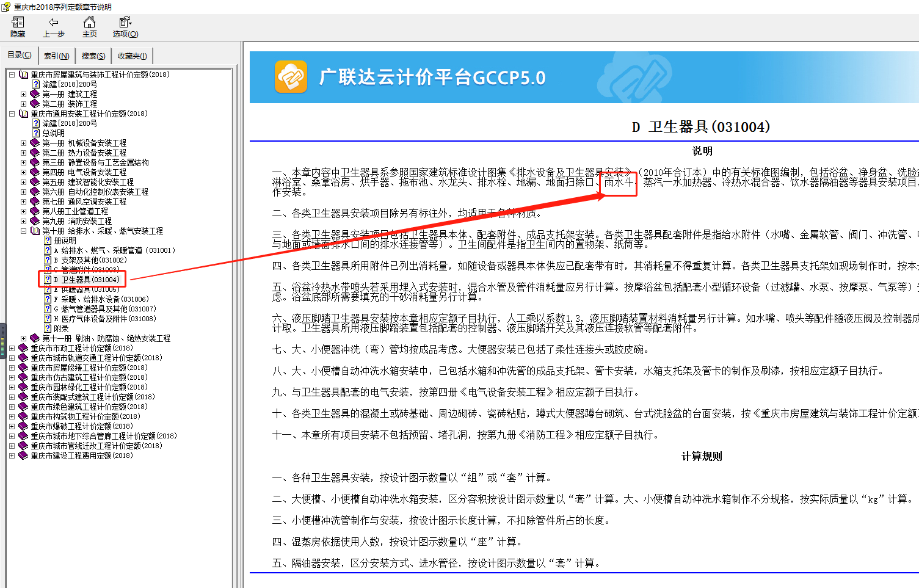Select 重庆市构筑物工程计价定额(2018)
Image resolution: width=919 pixels, height=588 pixels.
(x=85, y=416)
